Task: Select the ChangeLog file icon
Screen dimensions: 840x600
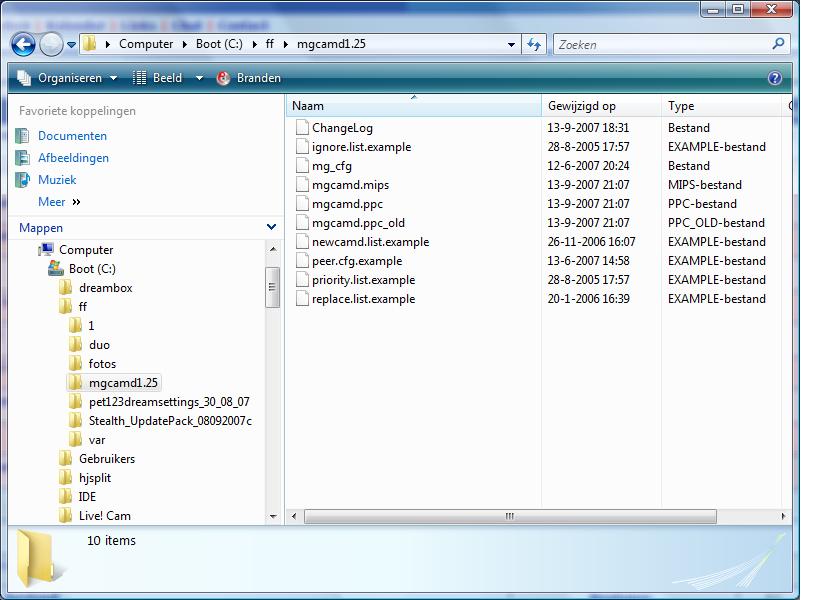Action: click(x=303, y=128)
